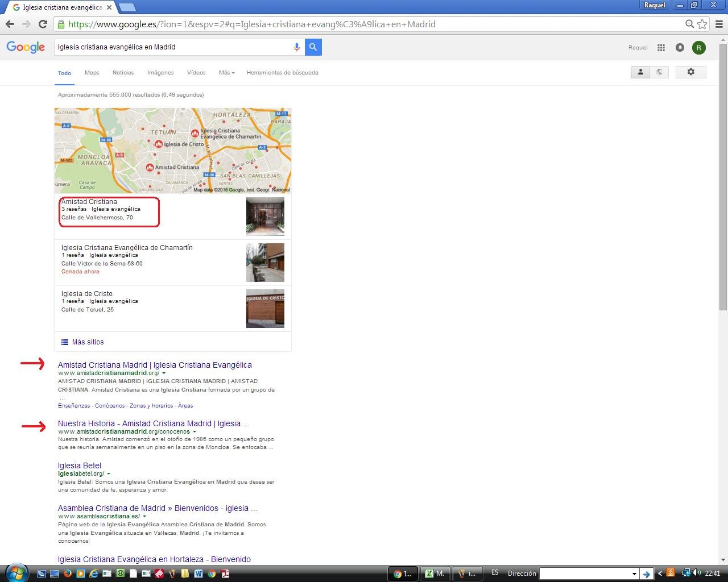This screenshot has width=728, height=582.
Task: Enable private results person toggle
Action: click(x=640, y=72)
